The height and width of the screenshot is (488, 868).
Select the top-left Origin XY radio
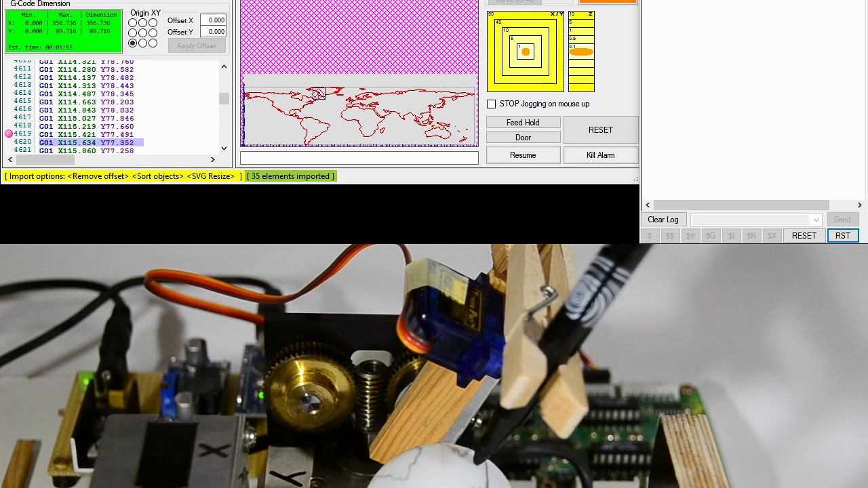(133, 22)
